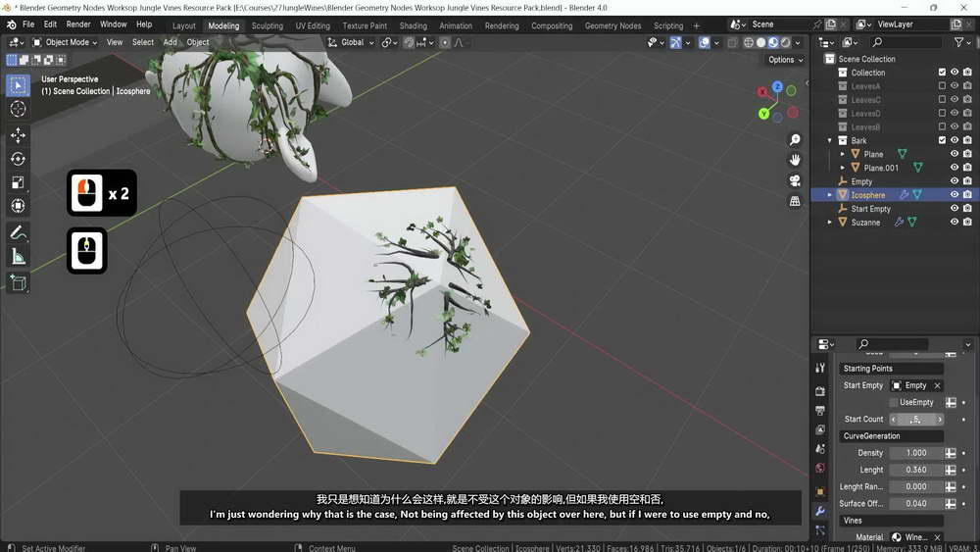Viewport: 980px width, 552px height.
Task: Select the Measure tool
Action: [x=18, y=257]
